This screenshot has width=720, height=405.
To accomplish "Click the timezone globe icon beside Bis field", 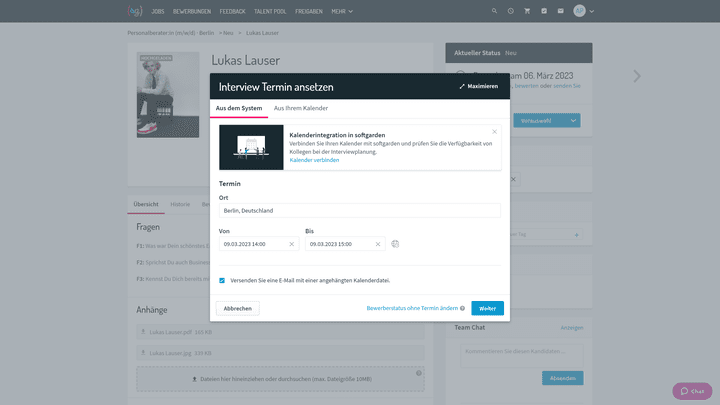I will coord(396,244).
